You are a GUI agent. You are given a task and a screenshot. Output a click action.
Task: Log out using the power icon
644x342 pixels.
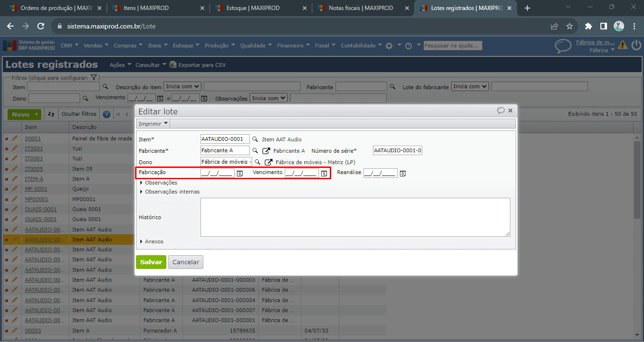[635, 45]
